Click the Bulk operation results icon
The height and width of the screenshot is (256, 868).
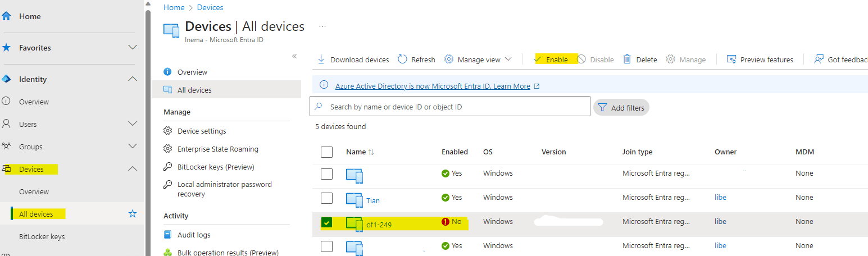pyautogui.click(x=167, y=253)
